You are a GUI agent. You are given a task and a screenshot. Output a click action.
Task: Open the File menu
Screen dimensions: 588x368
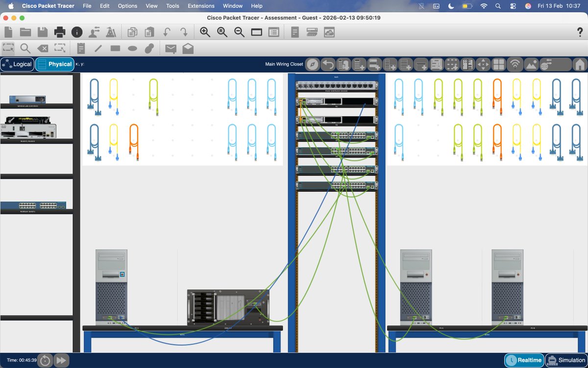tap(87, 6)
